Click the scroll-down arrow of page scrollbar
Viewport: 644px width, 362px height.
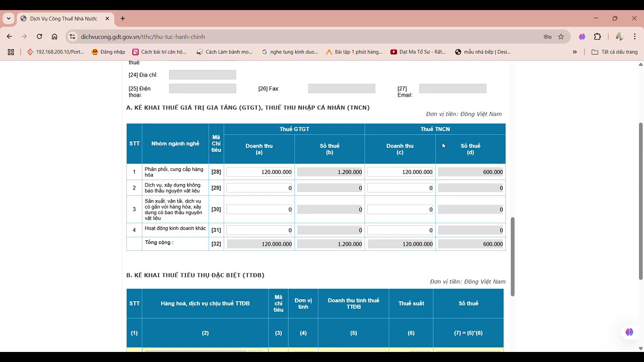[x=640, y=348]
